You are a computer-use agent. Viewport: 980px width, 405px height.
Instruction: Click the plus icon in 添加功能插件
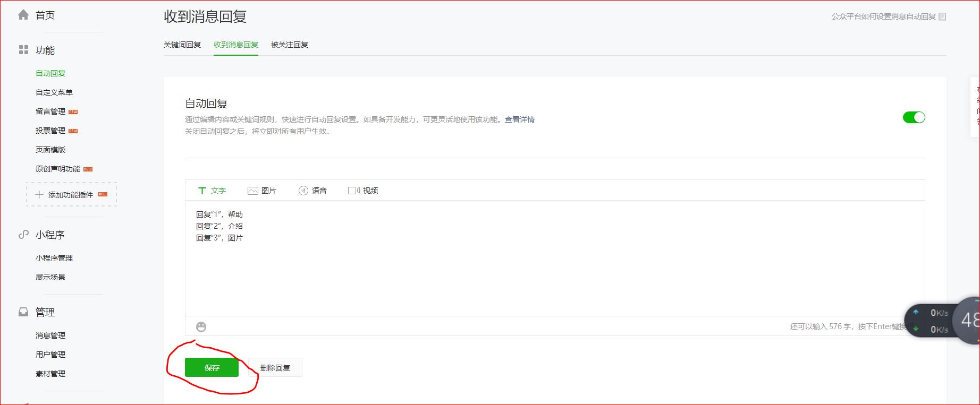[x=39, y=195]
